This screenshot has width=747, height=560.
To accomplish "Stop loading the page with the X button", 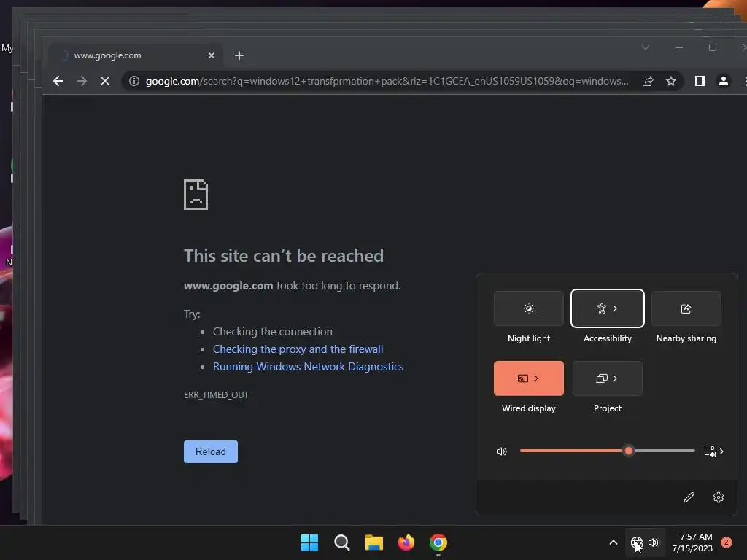I will (105, 81).
